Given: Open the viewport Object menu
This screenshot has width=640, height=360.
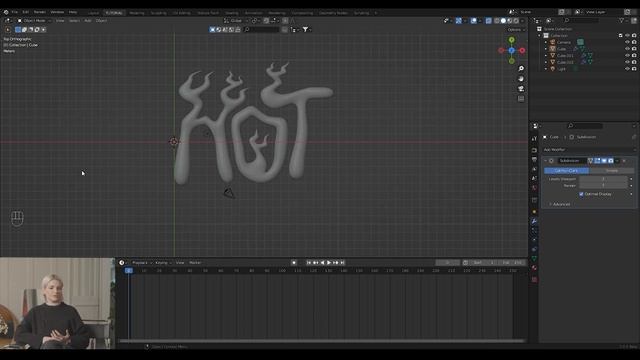Looking at the screenshot, I should pyautogui.click(x=101, y=20).
